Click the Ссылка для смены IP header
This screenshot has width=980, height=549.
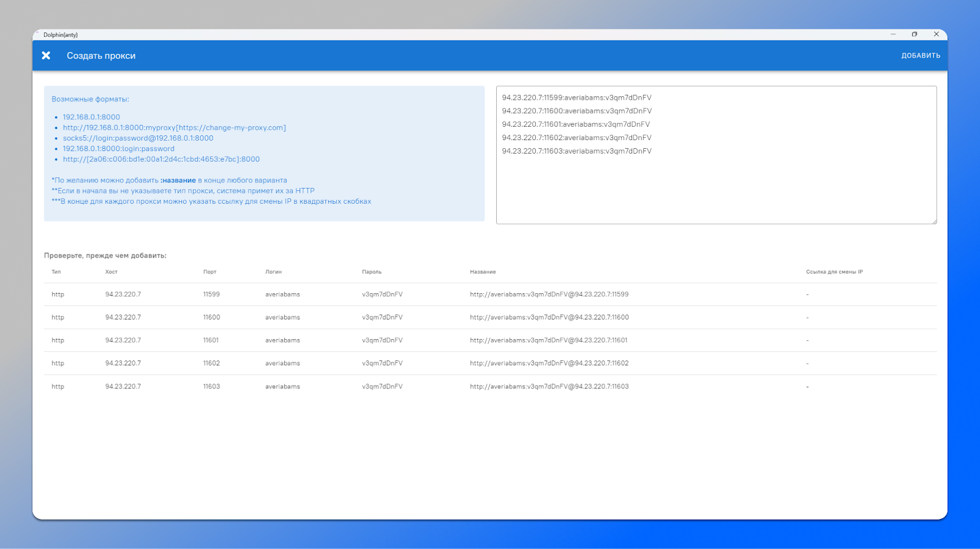pos(834,272)
